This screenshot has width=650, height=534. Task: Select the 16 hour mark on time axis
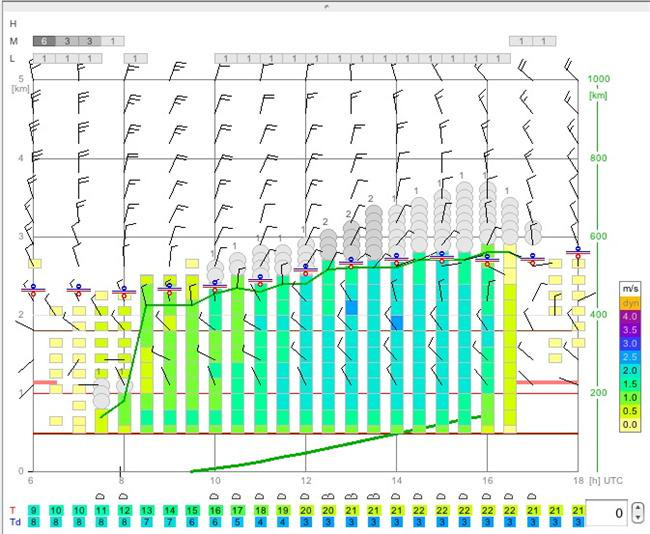(x=488, y=481)
